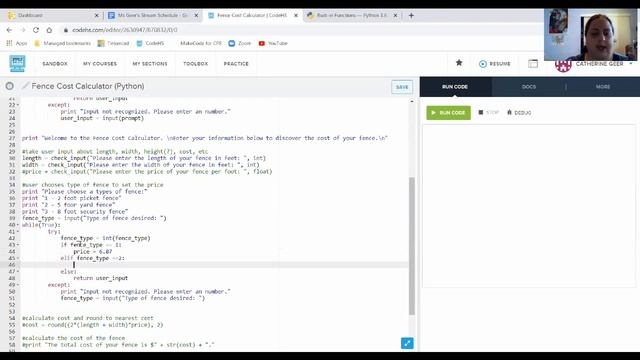Image resolution: width=640 pixels, height=360 pixels.
Task: Click the Resume button
Action: [x=495, y=64]
